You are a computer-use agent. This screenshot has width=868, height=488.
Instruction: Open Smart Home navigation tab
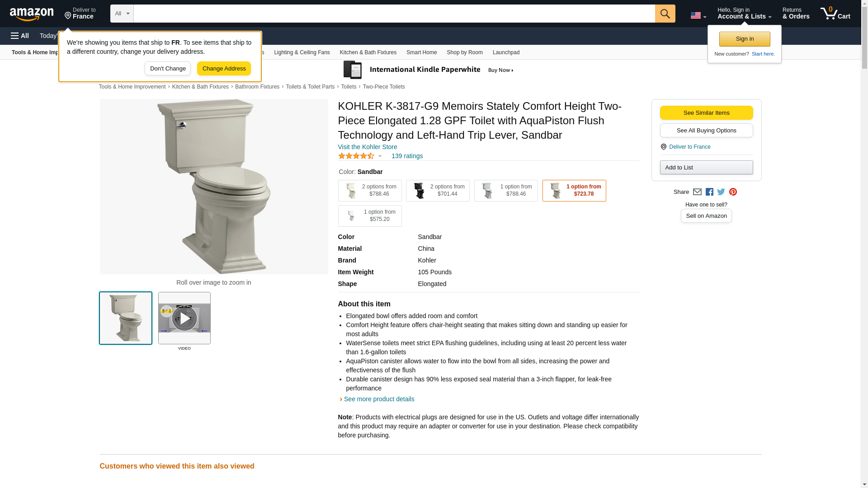tap(421, 52)
